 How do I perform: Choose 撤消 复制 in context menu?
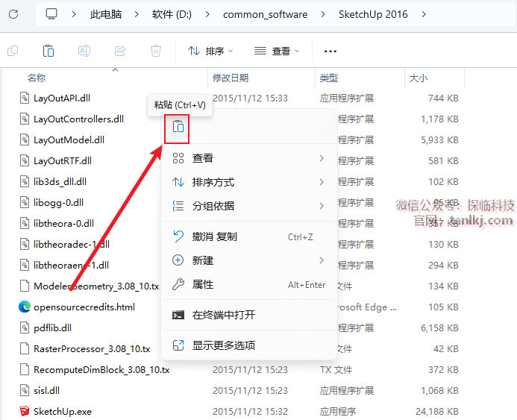(249, 236)
